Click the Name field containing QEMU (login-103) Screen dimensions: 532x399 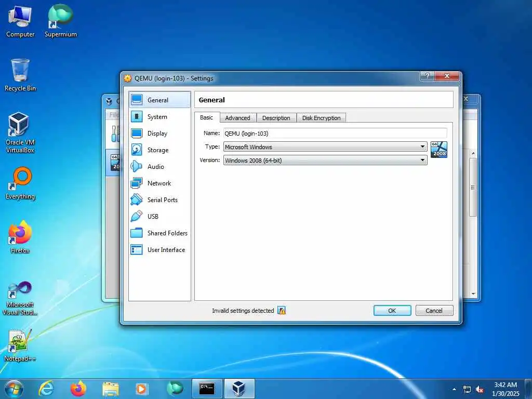click(335, 134)
